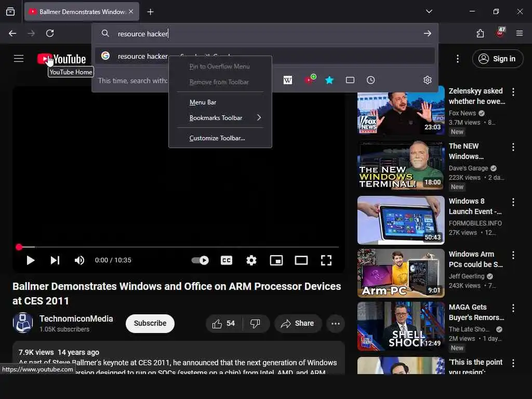Click the red playhead scrubber dot

(x=19, y=247)
